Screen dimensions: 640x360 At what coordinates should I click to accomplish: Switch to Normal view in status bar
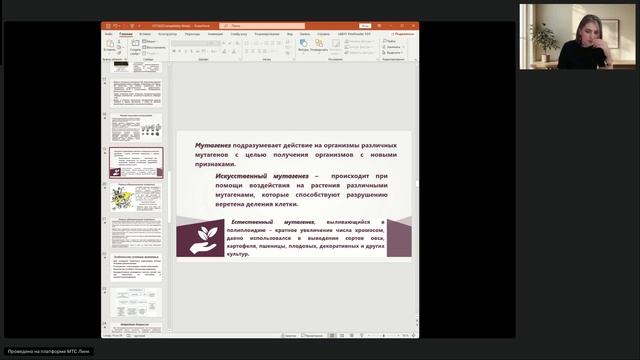pos(332,336)
